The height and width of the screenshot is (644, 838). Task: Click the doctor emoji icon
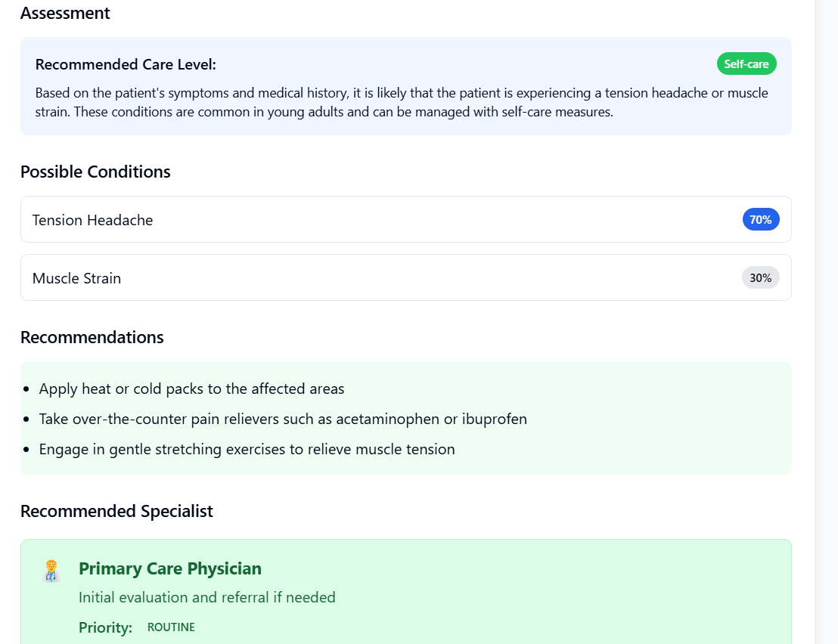coord(51,571)
